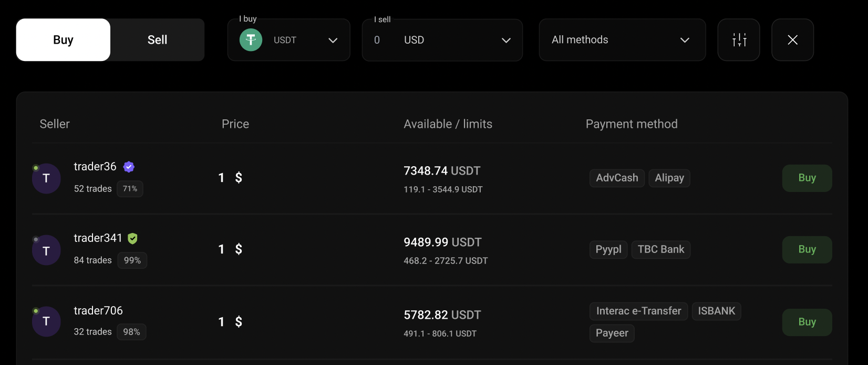Expand the USD sell currency dropdown
868x365 pixels.
point(506,40)
